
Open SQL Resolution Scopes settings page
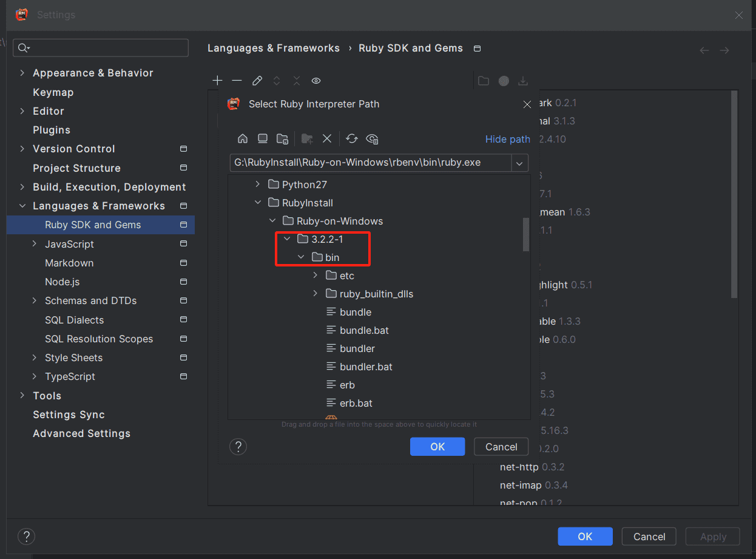coord(99,339)
